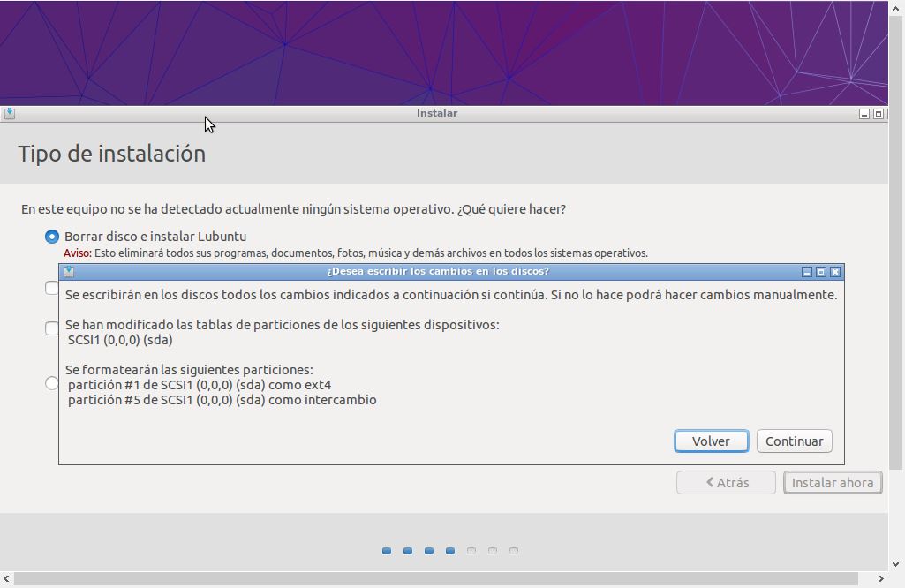Minimize the Instalar installer window

tap(864, 113)
